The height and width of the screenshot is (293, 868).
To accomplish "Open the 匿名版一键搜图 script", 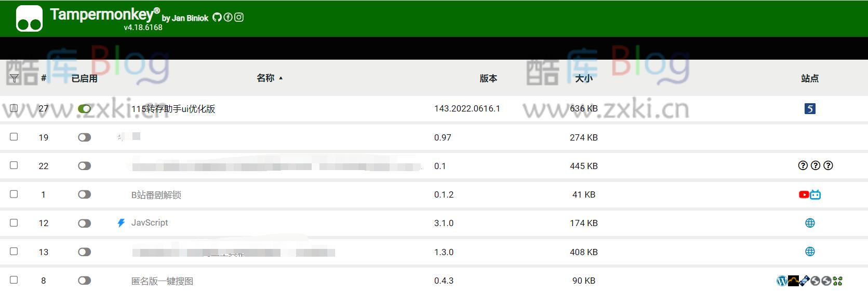I will [162, 281].
